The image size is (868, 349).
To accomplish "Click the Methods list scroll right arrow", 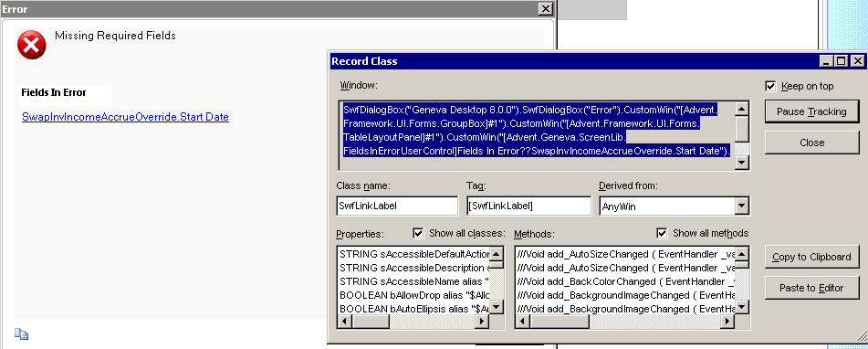I will (728, 322).
